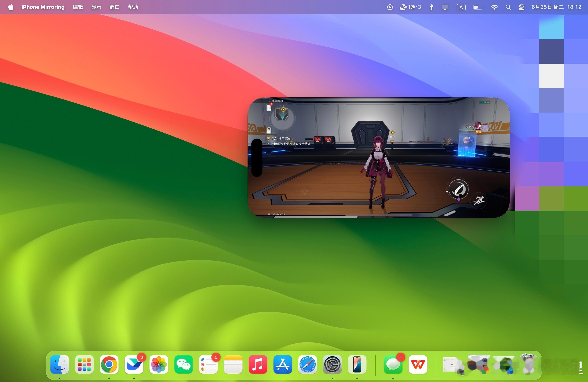Tap the sprint running-figure button in game
This screenshot has height=382, width=588.
tap(479, 200)
